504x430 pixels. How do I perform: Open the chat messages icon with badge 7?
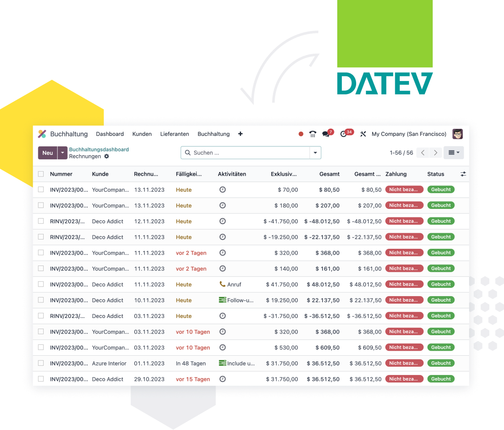[326, 134]
